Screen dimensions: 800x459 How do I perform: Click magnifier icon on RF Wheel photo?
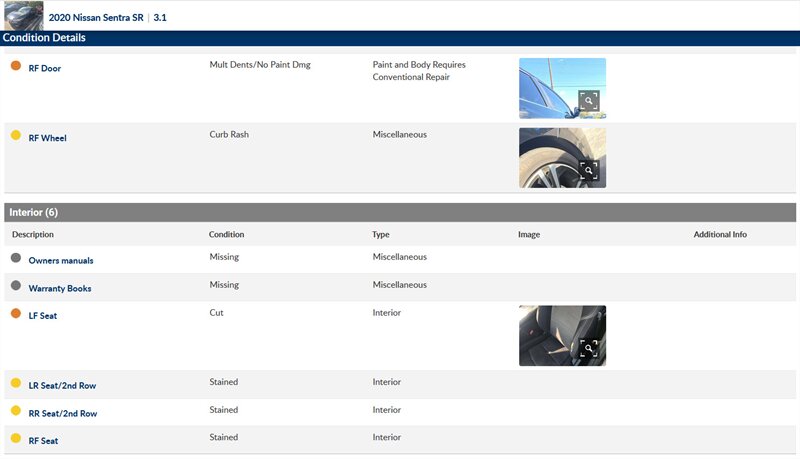coord(589,170)
